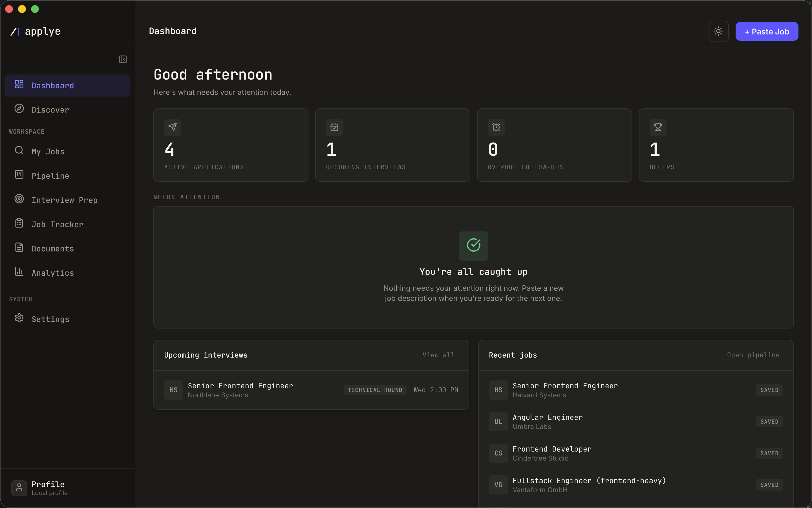
Task: Open the Local profile entry
Action: pyautogui.click(x=67, y=488)
